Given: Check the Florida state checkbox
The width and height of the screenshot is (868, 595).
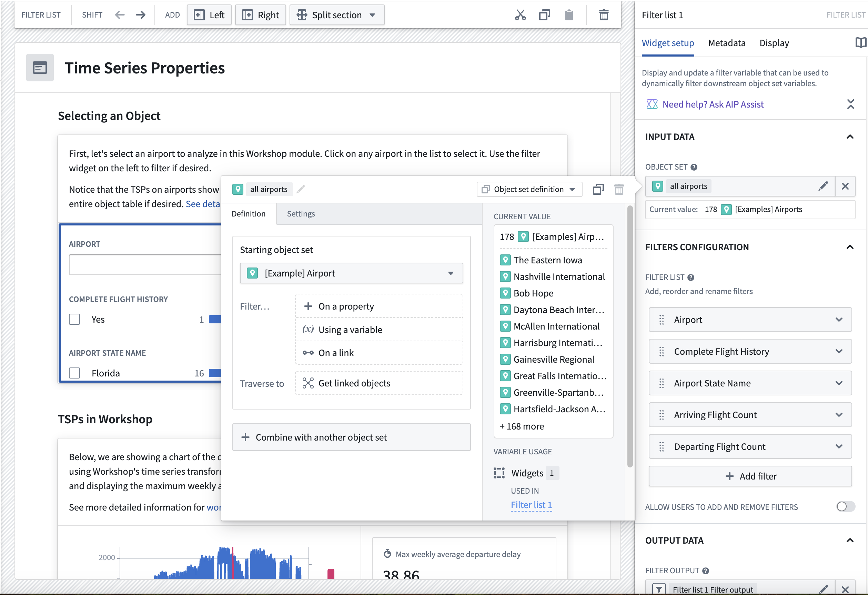Looking at the screenshot, I should pyautogui.click(x=75, y=373).
